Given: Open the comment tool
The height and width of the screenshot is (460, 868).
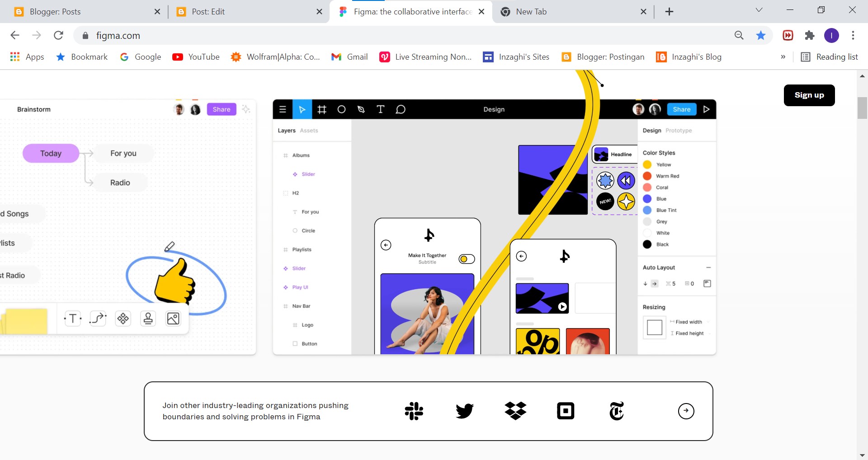Looking at the screenshot, I should [401, 109].
